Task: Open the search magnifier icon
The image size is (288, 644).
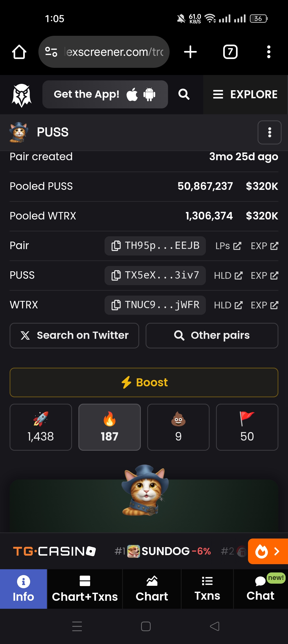Action: tap(184, 95)
